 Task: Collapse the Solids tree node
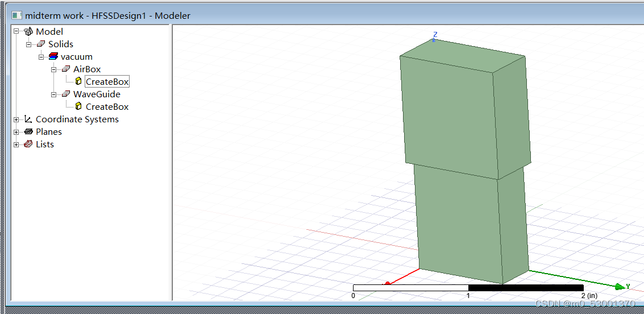[29, 44]
